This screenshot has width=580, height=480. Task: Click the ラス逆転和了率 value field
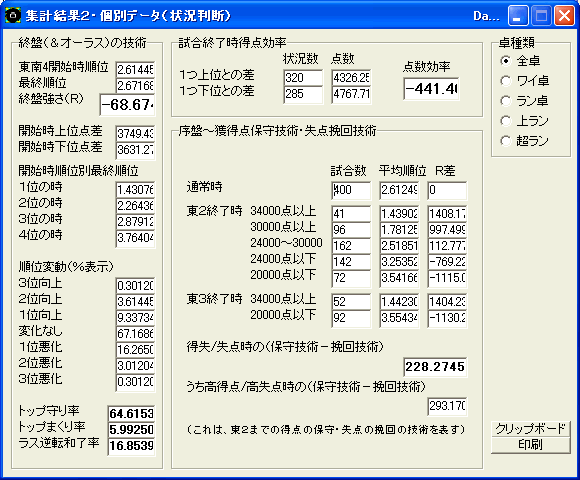131,446
